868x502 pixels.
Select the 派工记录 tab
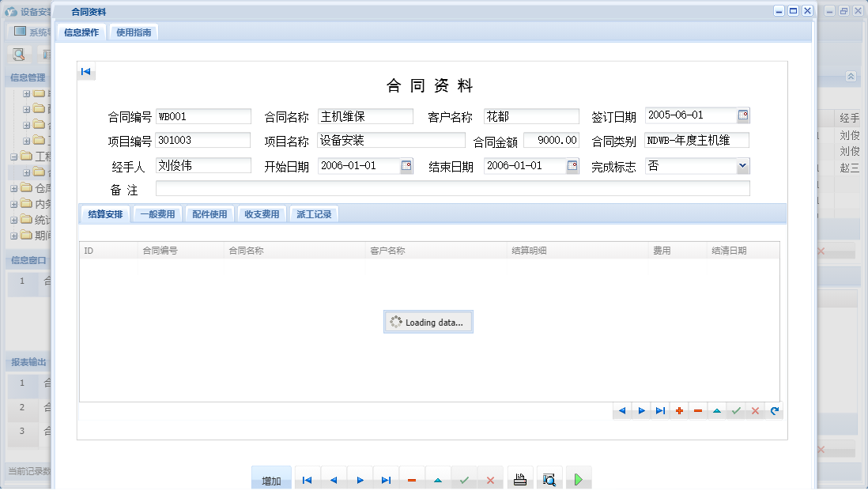315,213
